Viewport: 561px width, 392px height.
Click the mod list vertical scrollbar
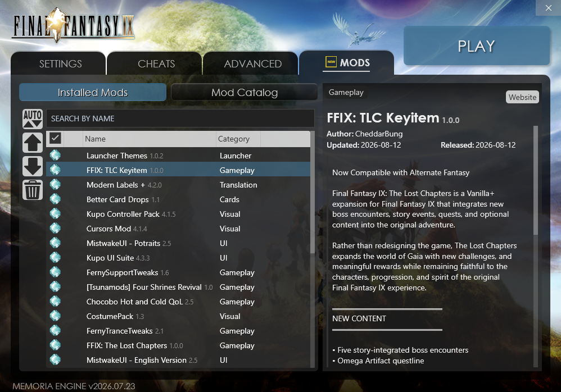click(x=313, y=193)
